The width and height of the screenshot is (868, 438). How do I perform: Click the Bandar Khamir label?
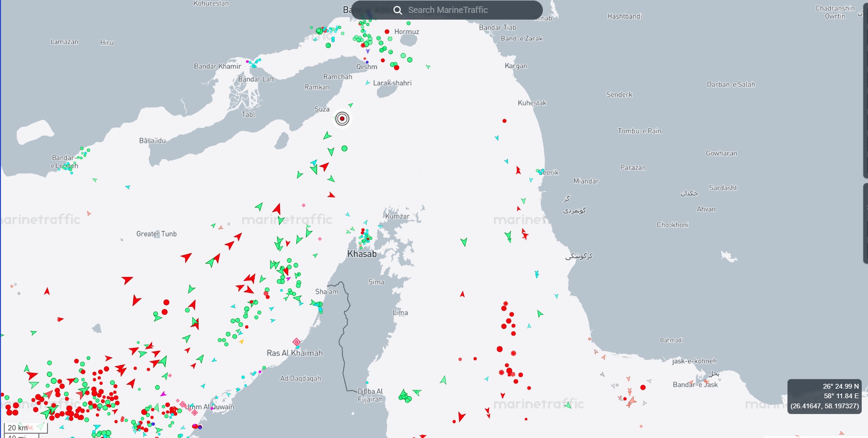[x=218, y=66]
